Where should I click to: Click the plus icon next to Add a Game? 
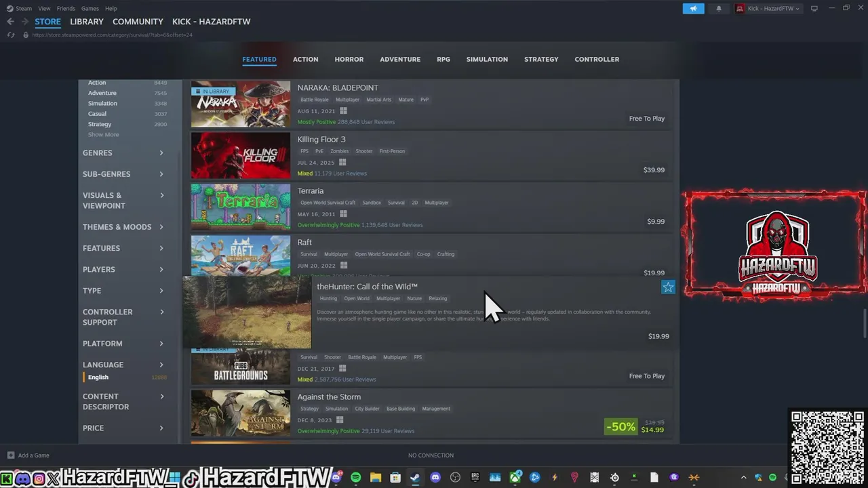coord(11,455)
